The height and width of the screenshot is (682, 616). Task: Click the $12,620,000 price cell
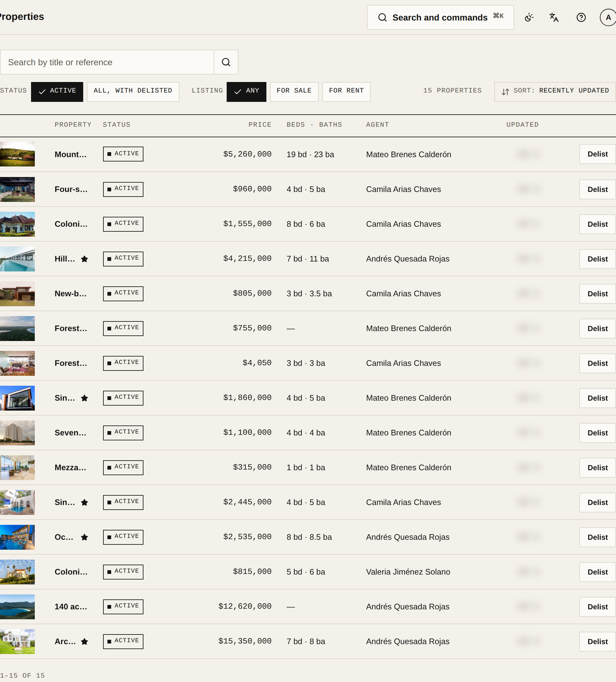tap(245, 607)
